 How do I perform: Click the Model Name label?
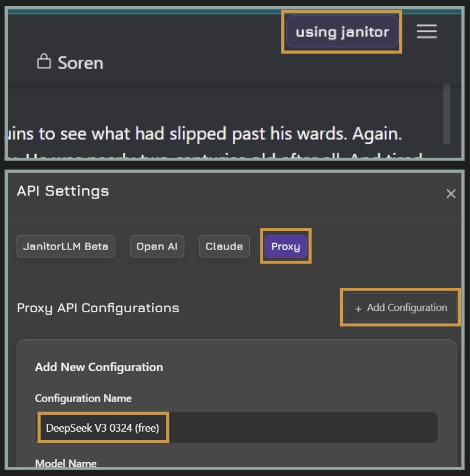66,463
